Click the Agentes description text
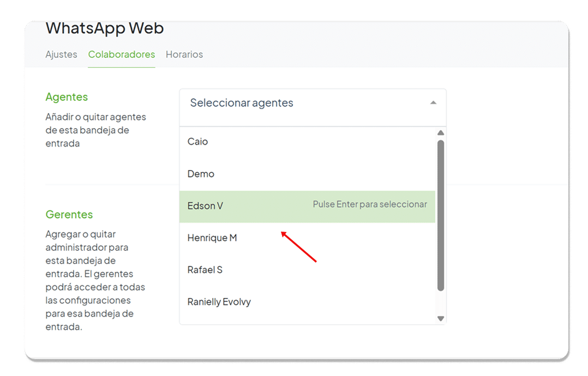 [95, 130]
